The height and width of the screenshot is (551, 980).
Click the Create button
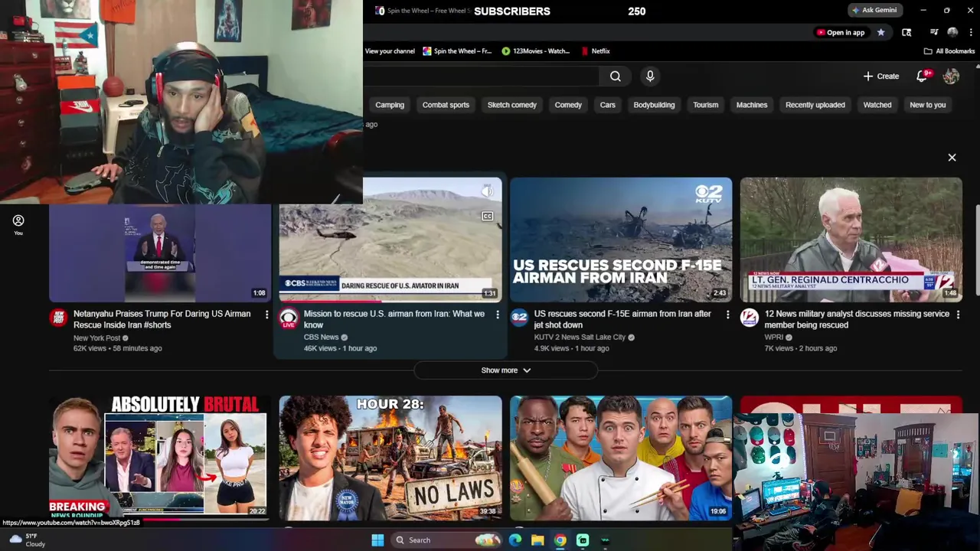click(x=881, y=76)
